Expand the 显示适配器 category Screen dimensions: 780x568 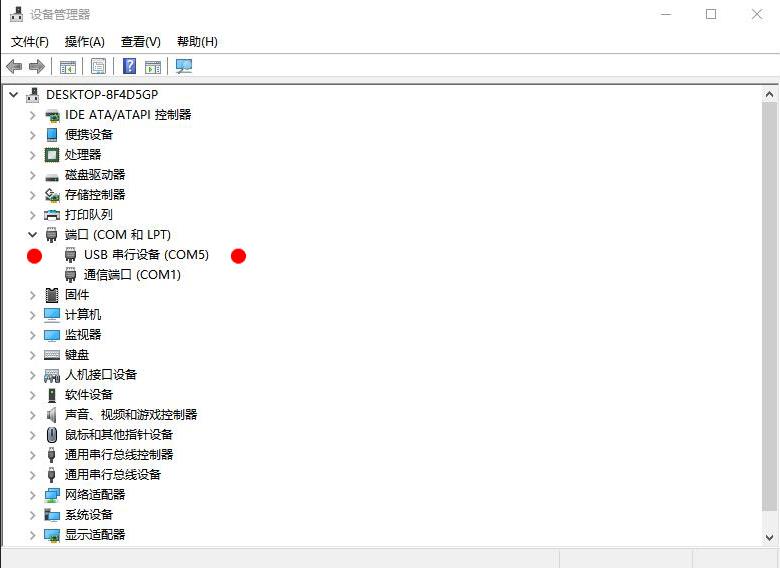33,535
